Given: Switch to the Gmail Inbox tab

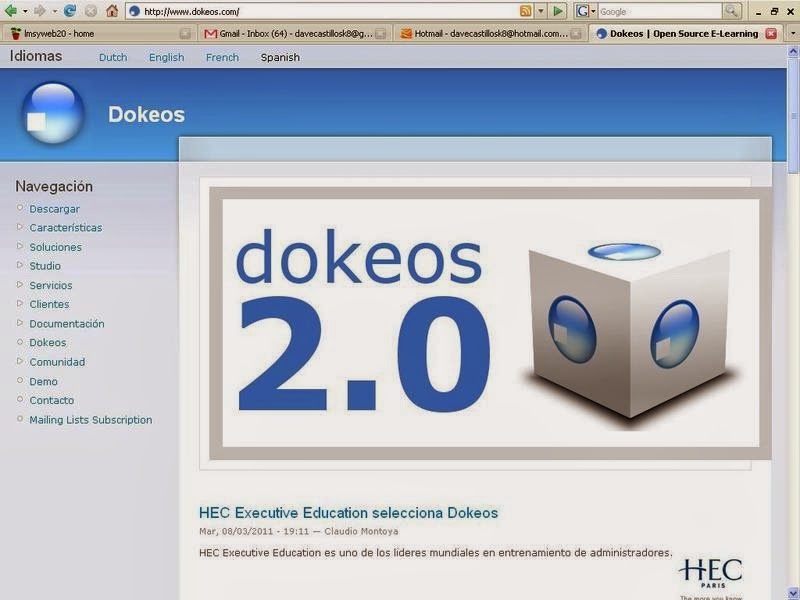Looking at the screenshot, I should point(294,34).
